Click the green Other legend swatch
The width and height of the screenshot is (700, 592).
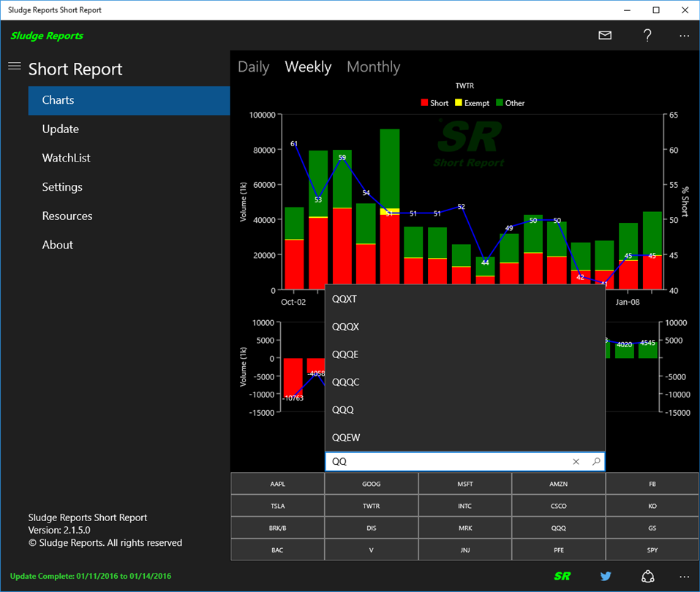tap(500, 103)
